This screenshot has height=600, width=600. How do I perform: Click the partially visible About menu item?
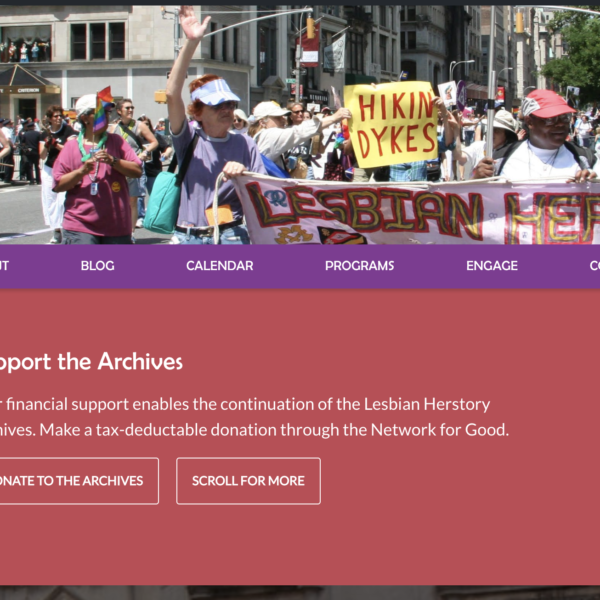pos(4,266)
